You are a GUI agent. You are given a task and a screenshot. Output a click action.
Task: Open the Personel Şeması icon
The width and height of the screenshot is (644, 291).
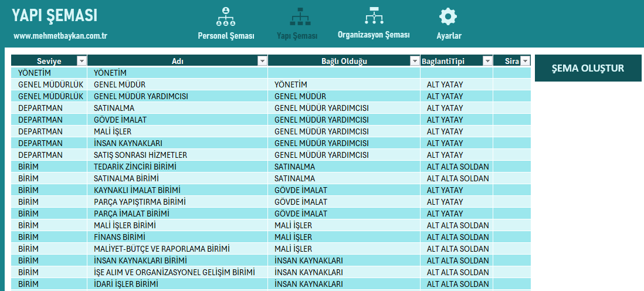(226, 16)
